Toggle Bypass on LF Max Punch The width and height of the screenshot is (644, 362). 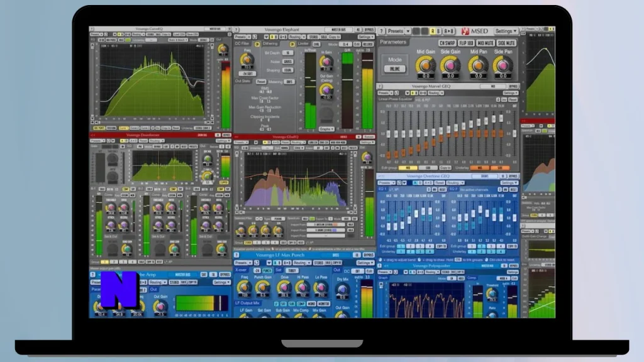pyautogui.click(x=369, y=255)
